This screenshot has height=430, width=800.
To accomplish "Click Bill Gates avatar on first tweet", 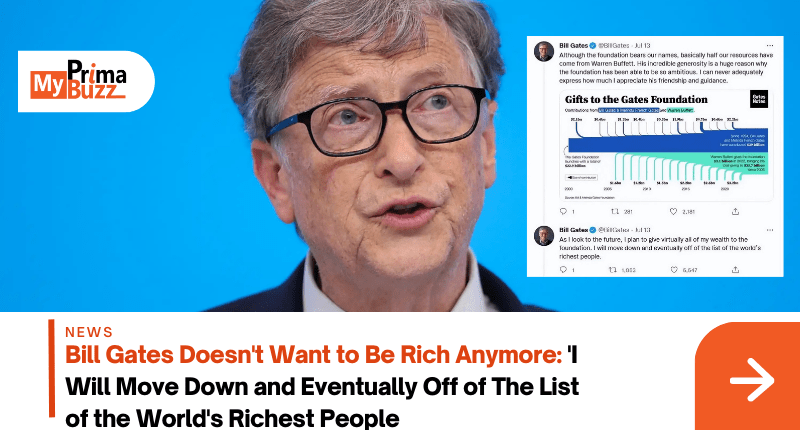I will pos(544,52).
